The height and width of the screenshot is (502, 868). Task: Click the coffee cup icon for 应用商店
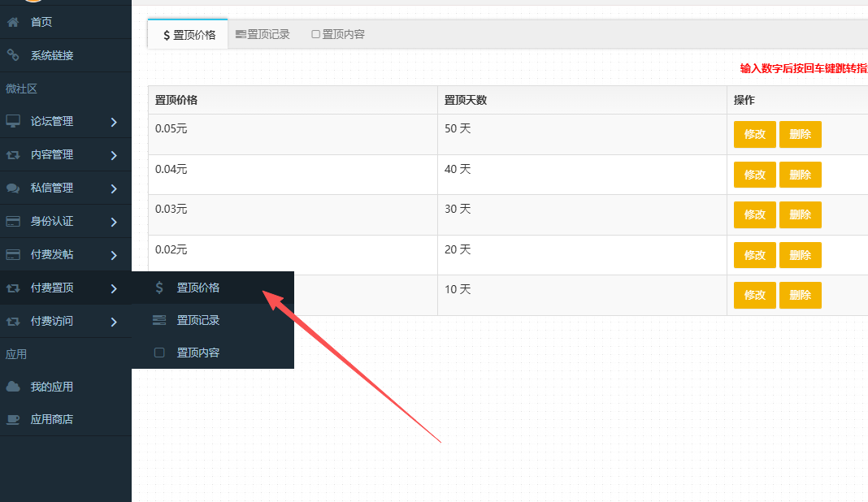[13, 419]
